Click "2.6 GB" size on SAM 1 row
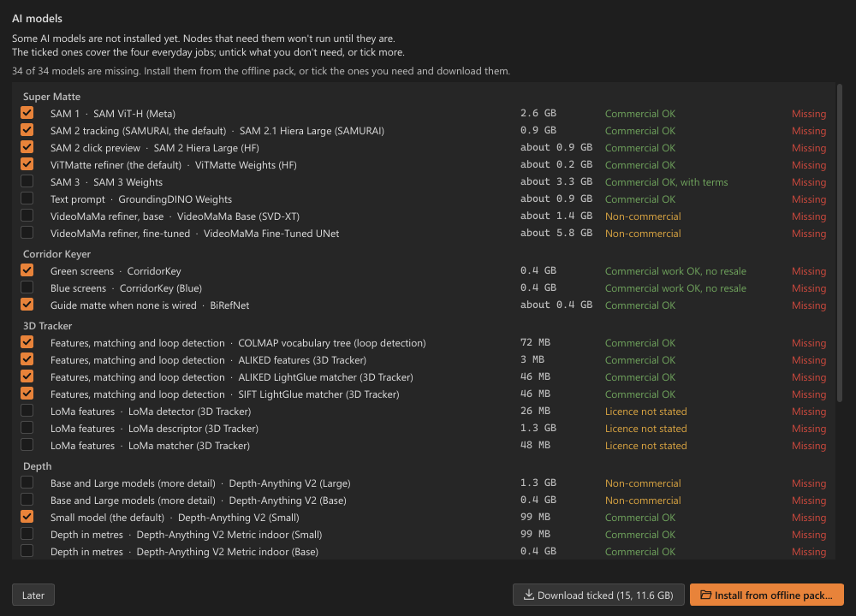Image resolution: width=856 pixels, height=616 pixels. point(538,114)
